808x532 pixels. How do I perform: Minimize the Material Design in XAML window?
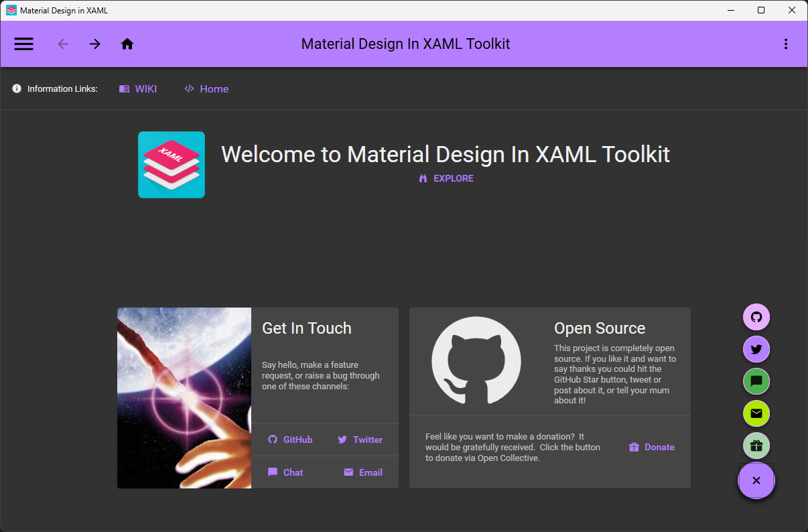[x=730, y=10]
